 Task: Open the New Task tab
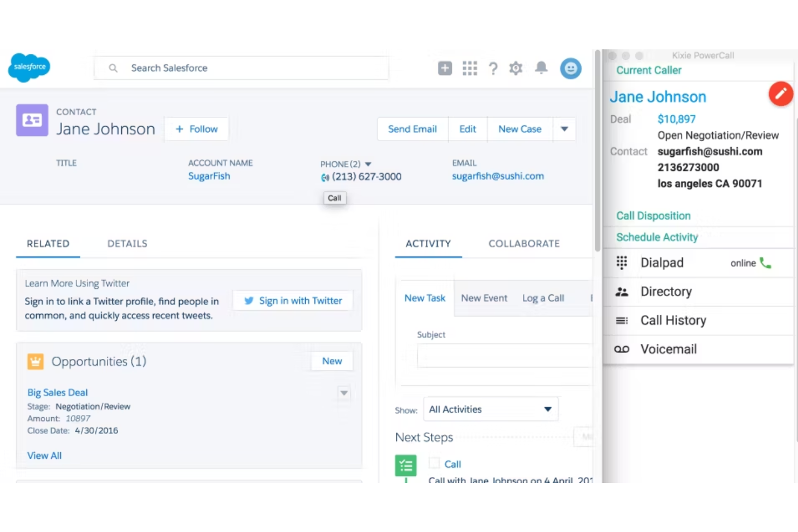pos(425,298)
